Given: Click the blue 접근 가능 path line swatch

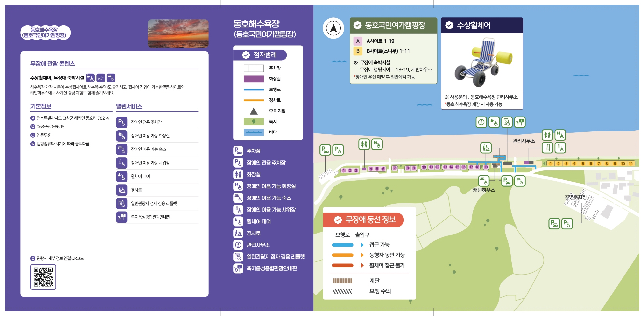Looking at the screenshot, I should (x=342, y=245).
